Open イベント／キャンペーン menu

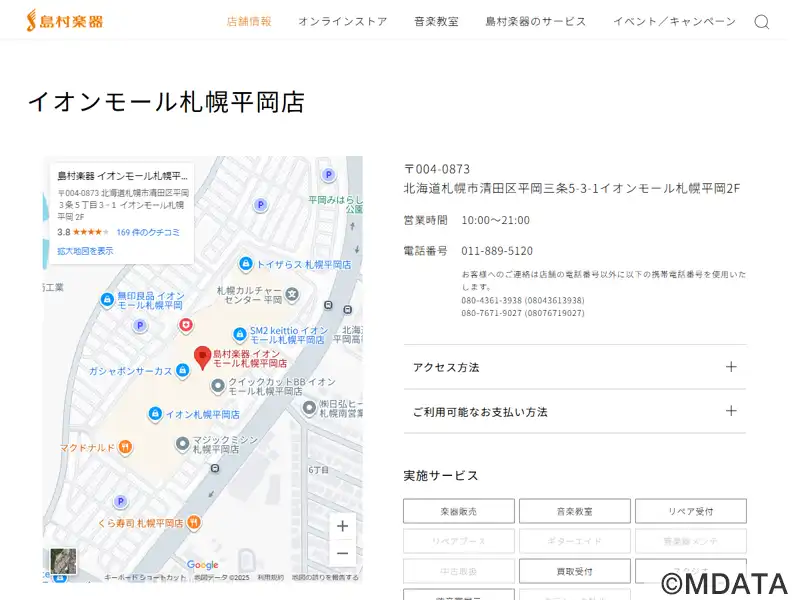pos(674,21)
